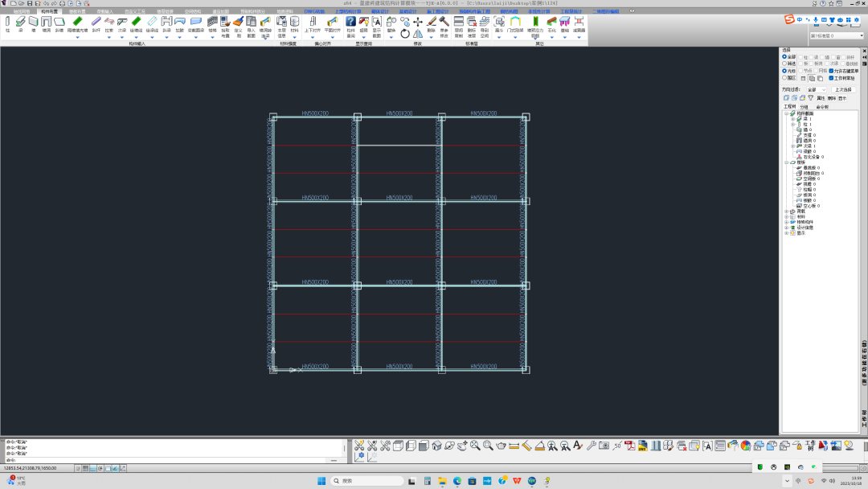Tick the 网格 grid checkbox

(816, 71)
